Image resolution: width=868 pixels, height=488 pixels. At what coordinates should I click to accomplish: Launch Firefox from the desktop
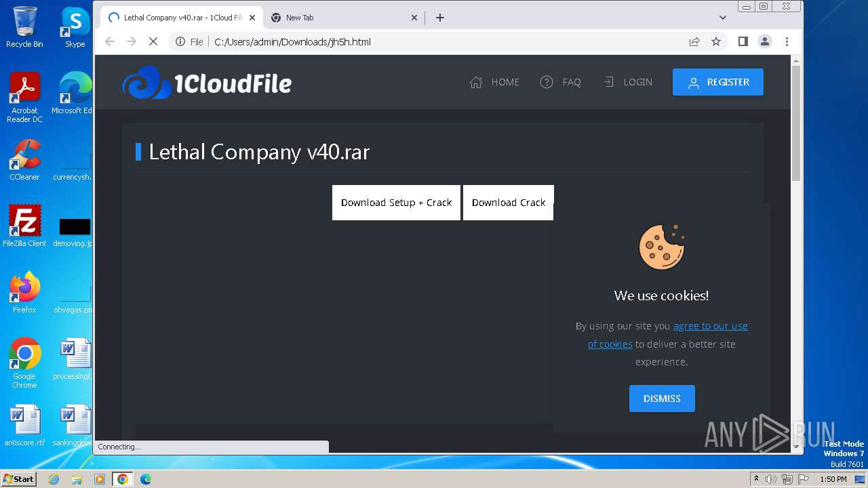(24, 293)
